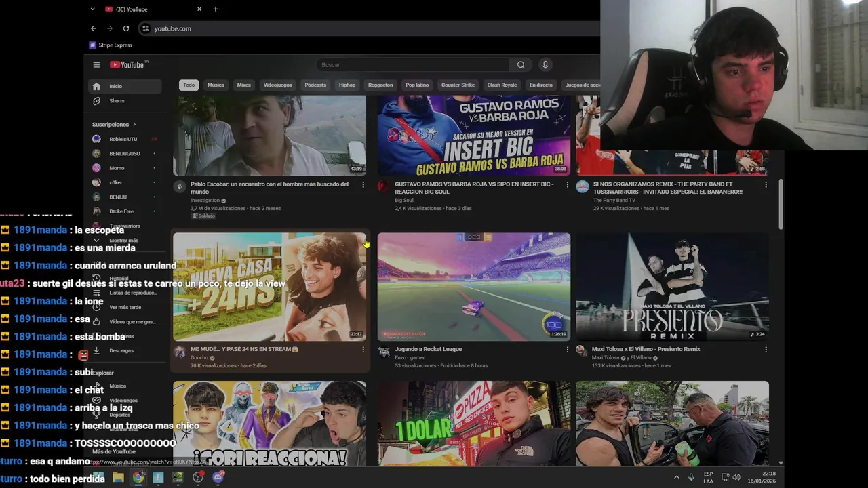Screen dimensions: 868x488
Task: Open the Nueva Casa 24HS thumbnail
Action: click(269, 287)
